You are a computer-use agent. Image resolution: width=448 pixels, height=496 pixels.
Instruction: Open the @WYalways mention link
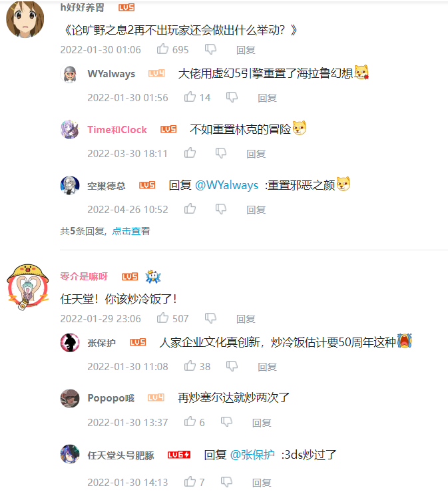(226, 185)
